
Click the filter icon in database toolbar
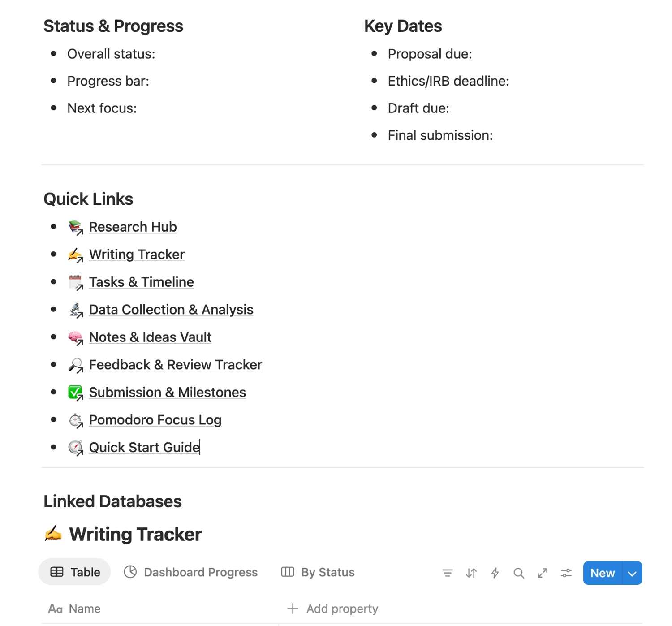coord(447,573)
